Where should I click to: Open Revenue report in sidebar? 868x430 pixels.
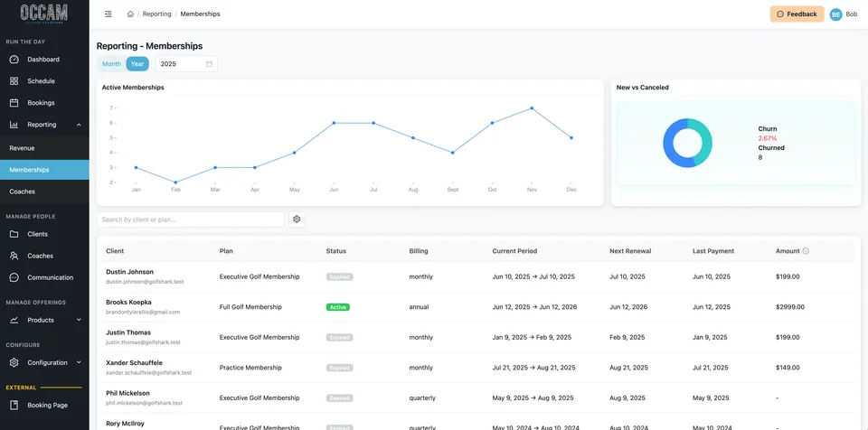pos(44,148)
